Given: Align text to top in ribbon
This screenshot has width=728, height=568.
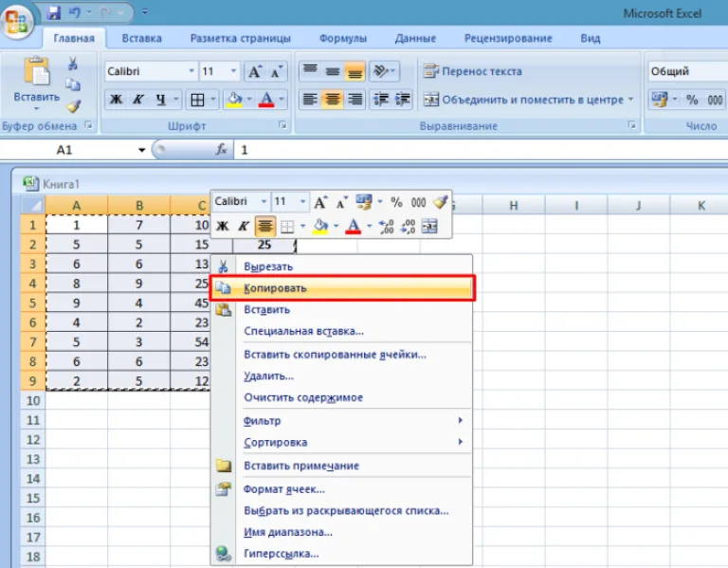Looking at the screenshot, I should [x=310, y=71].
